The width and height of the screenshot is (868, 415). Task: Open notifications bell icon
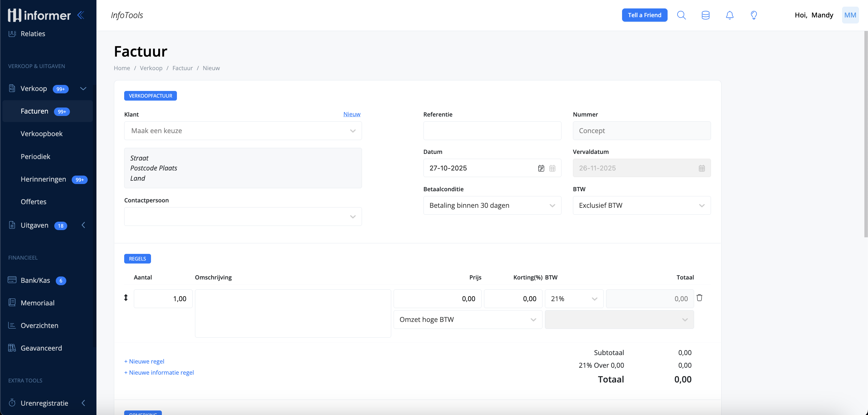click(729, 15)
